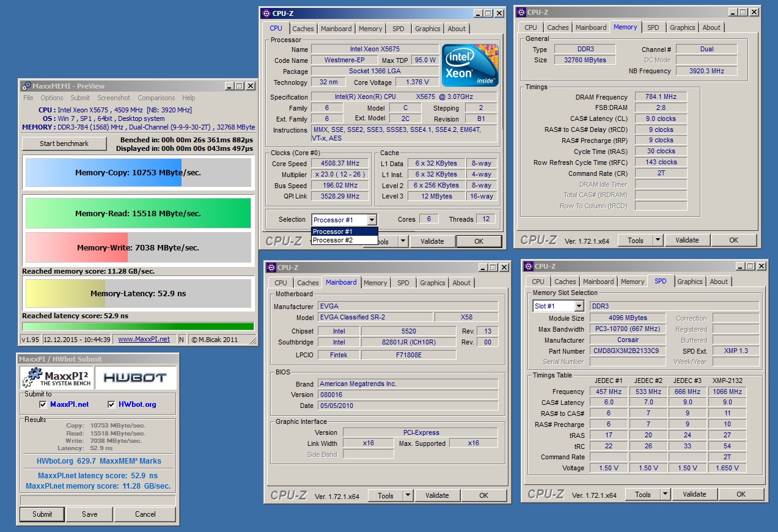Expand Tools arrow in CPU-Z CPU window
The height and width of the screenshot is (532, 778).
point(402,241)
